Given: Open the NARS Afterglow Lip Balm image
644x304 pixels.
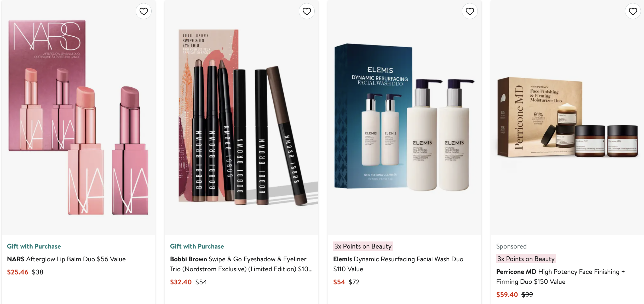Looking at the screenshot, I should pos(78,117).
